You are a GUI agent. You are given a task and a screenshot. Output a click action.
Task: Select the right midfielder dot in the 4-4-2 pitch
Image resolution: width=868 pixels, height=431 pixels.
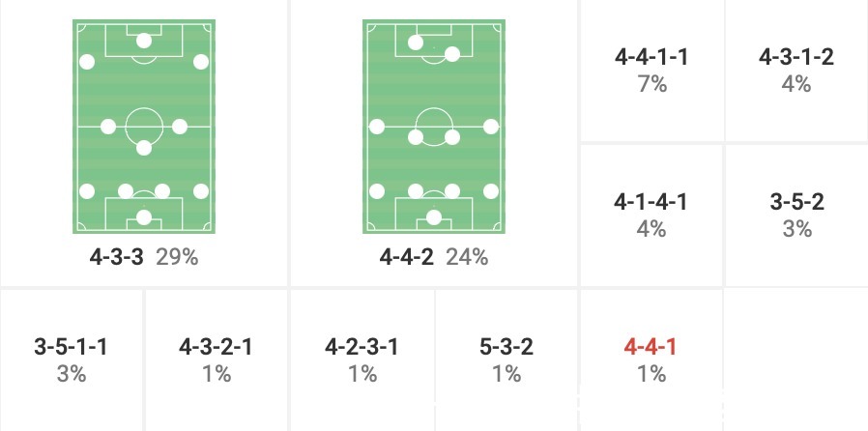490,127
